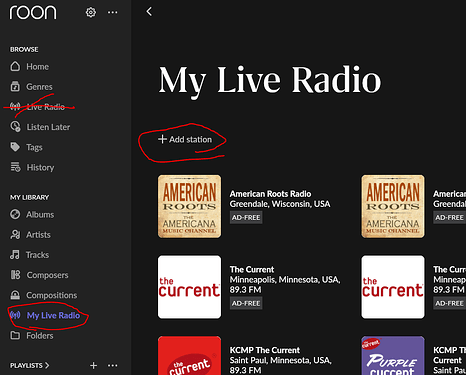The image size is (466, 375).
Task: Play The Current Minneapolis station thumbnail
Action: [189, 287]
